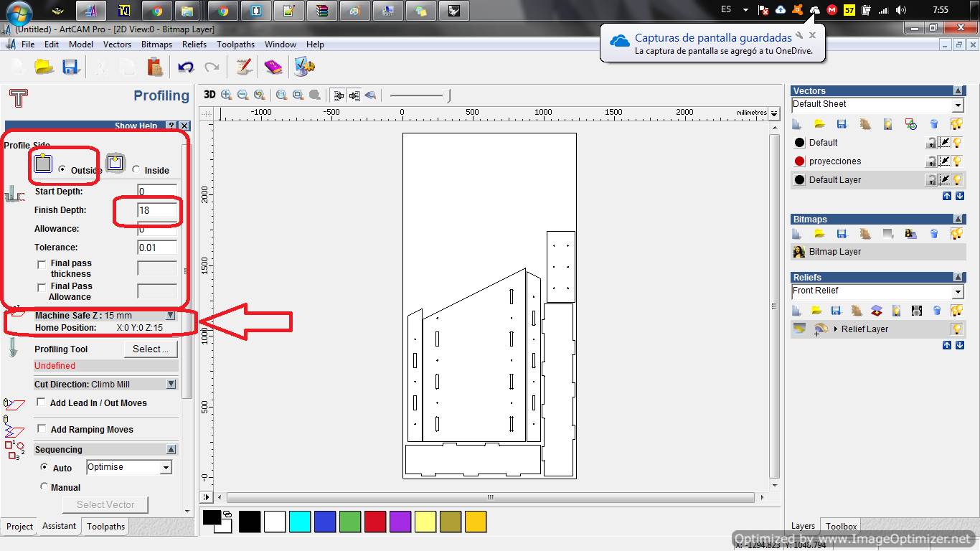Open the Optimise sequencing dropdown
Image resolution: width=980 pixels, height=551 pixels.
[166, 468]
